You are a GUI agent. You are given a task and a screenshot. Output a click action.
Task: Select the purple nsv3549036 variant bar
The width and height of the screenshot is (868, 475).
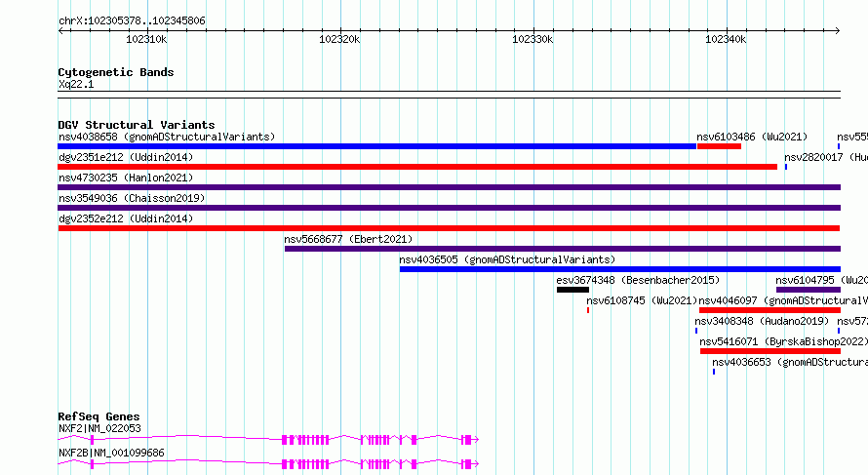pos(449,208)
